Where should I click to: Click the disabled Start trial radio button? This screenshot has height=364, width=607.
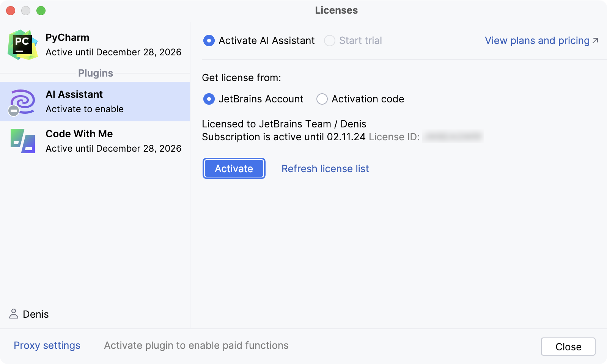pos(330,41)
